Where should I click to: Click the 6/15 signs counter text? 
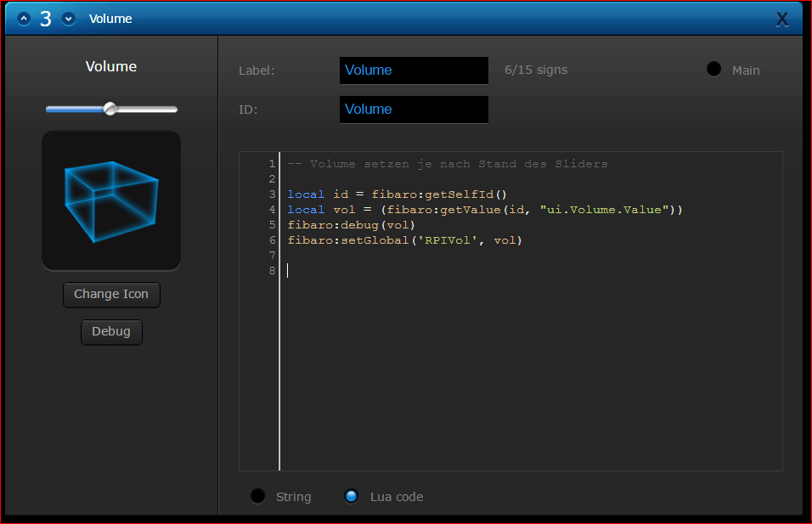(536, 70)
